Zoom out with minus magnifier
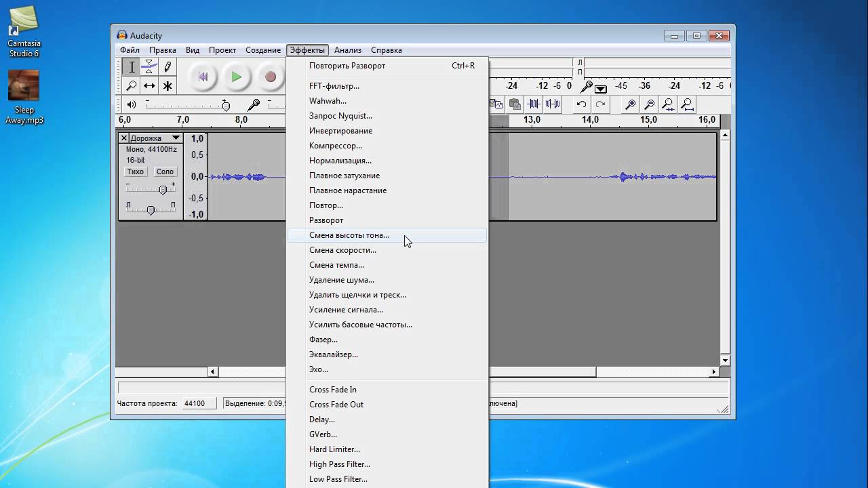The width and height of the screenshot is (868, 488). 649,104
